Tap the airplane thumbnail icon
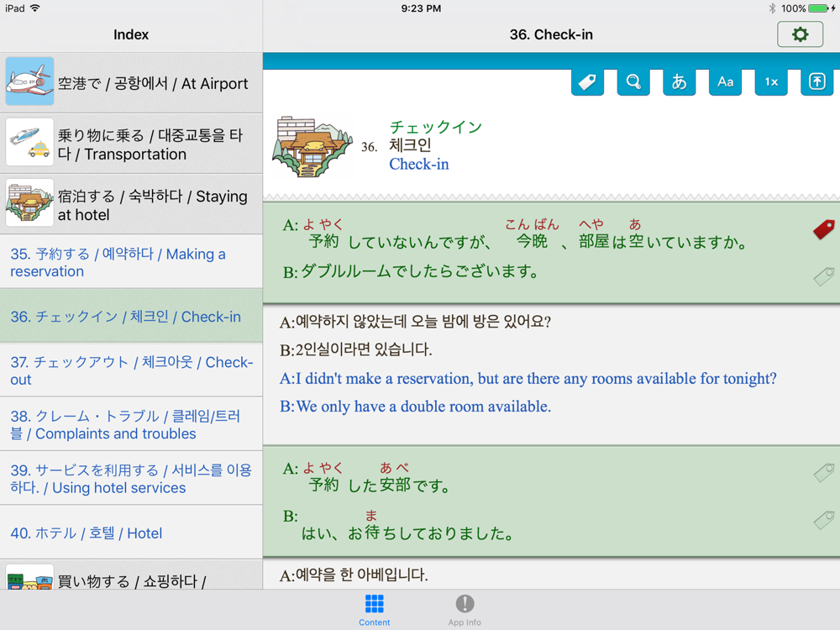 coord(29,81)
